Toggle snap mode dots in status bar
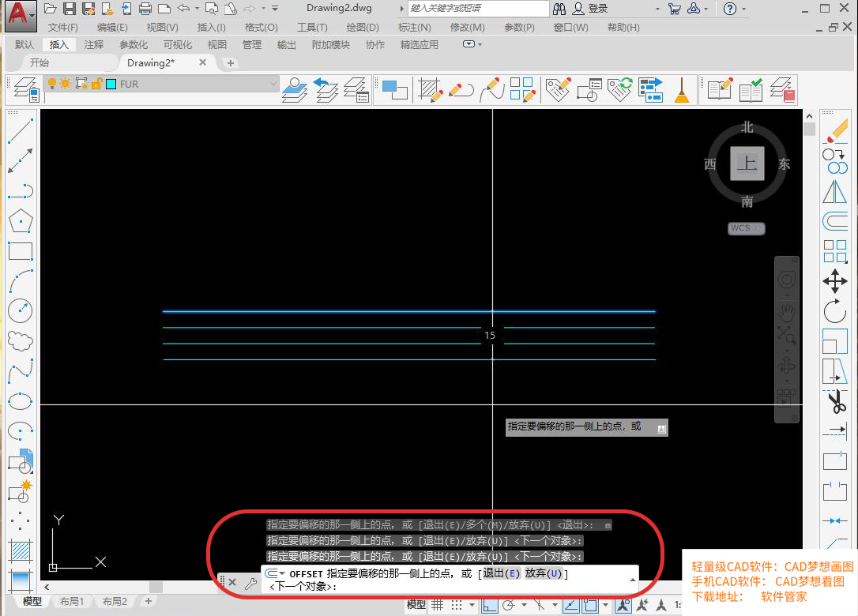Screen dimensions: 858x616 pyautogui.click(x=457, y=604)
